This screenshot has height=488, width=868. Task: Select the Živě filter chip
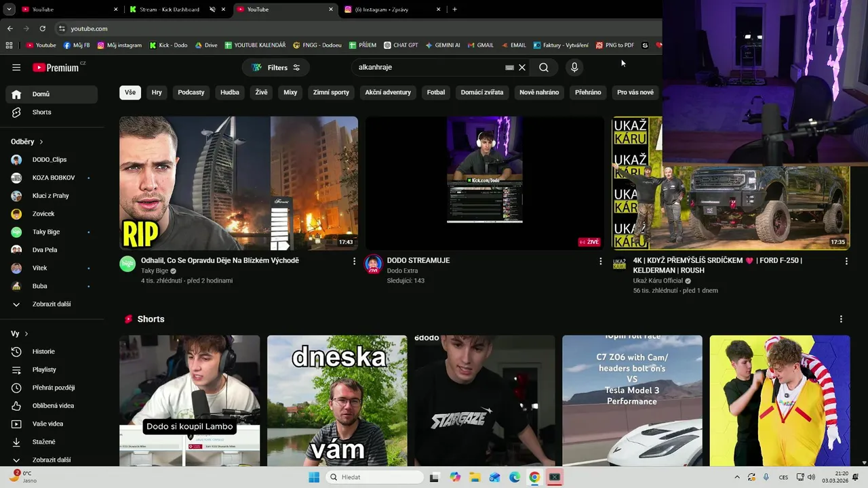coord(261,92)
